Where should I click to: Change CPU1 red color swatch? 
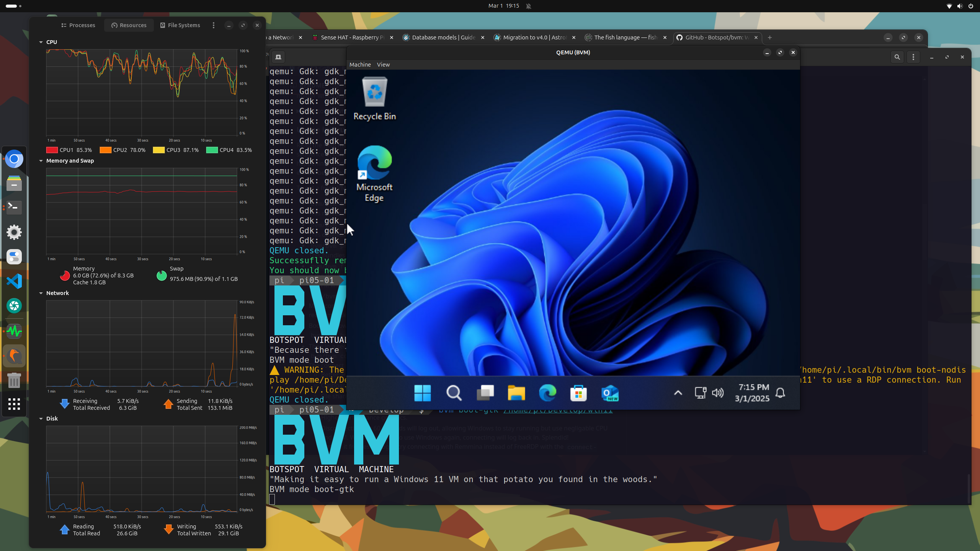52,150
